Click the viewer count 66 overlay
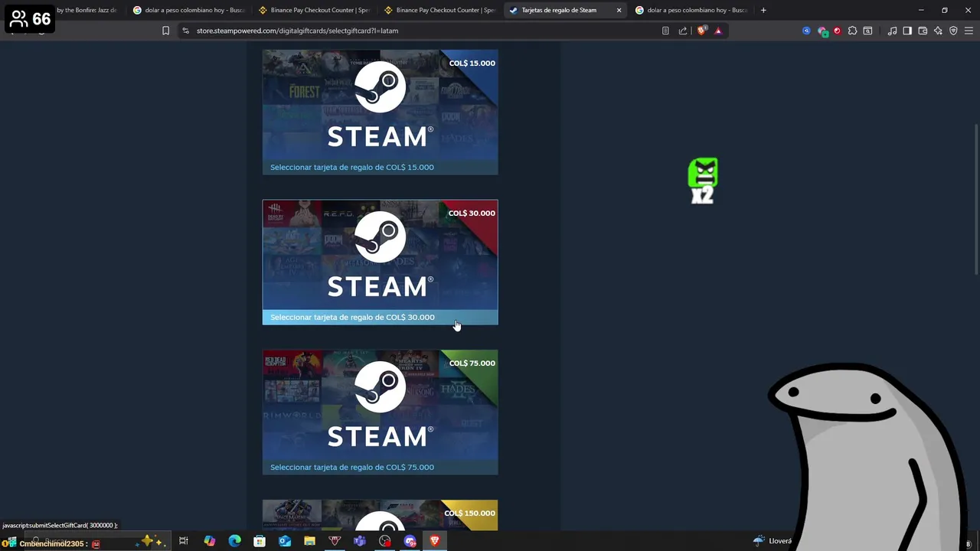 point(31,19)
